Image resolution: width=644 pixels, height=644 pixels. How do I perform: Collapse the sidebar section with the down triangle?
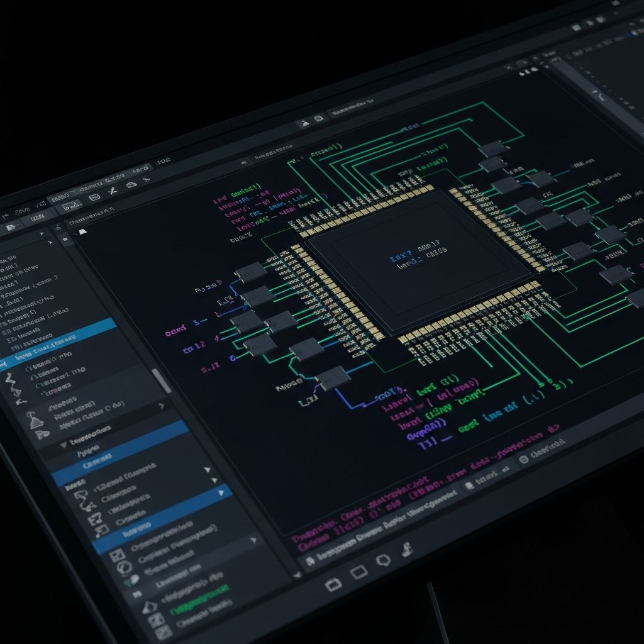pyautogui.click(x=63, y=445)
